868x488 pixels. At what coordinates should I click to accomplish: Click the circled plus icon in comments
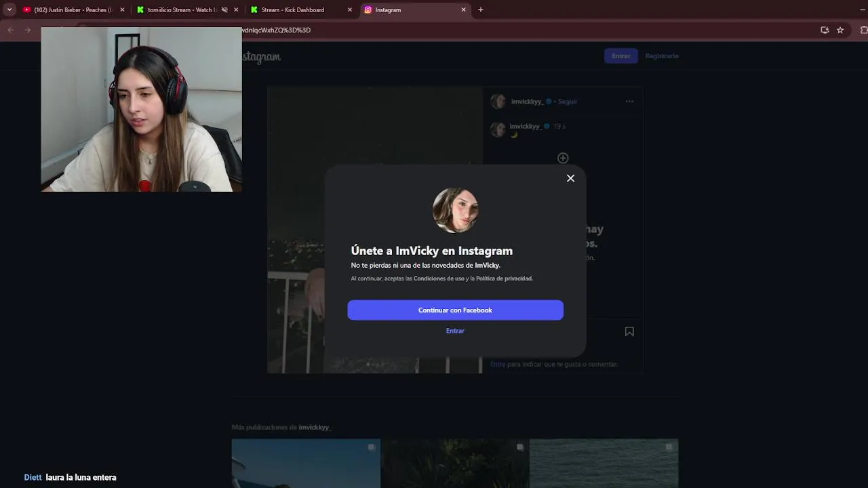[563, 158]
